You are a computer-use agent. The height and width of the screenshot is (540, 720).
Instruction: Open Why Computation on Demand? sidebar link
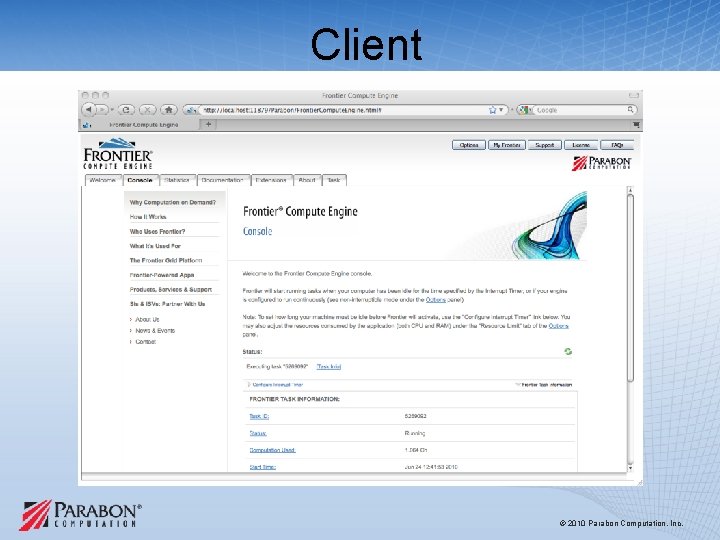point(173,202)
